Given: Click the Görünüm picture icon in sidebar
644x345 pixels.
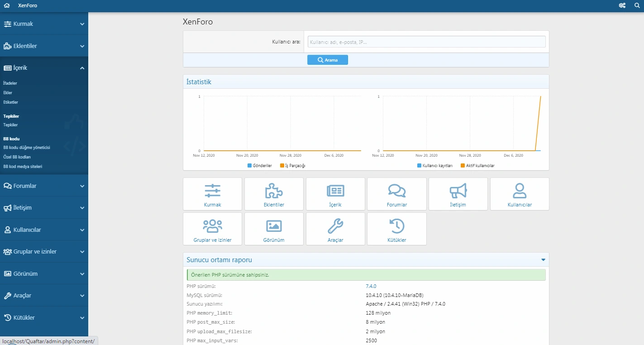Looking at the screenshot, I should pos(7,274).
